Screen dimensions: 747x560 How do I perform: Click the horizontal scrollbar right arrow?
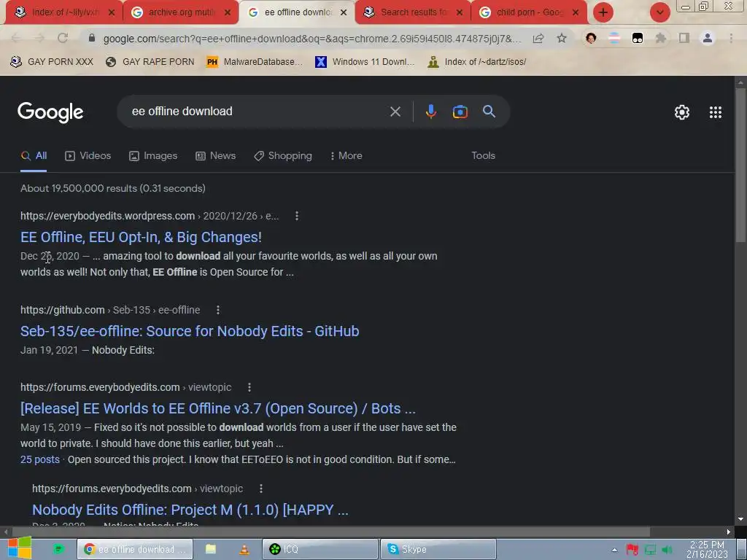[729, 532]
